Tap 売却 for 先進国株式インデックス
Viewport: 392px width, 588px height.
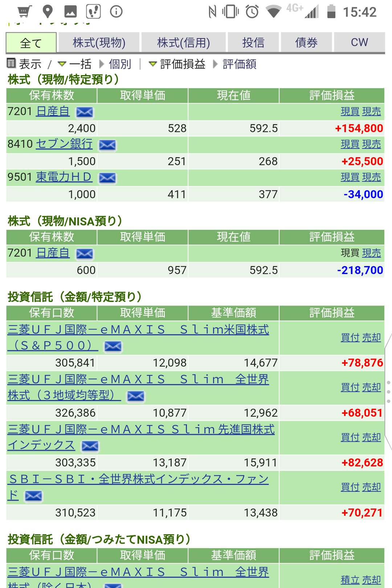tap(372, 437)
